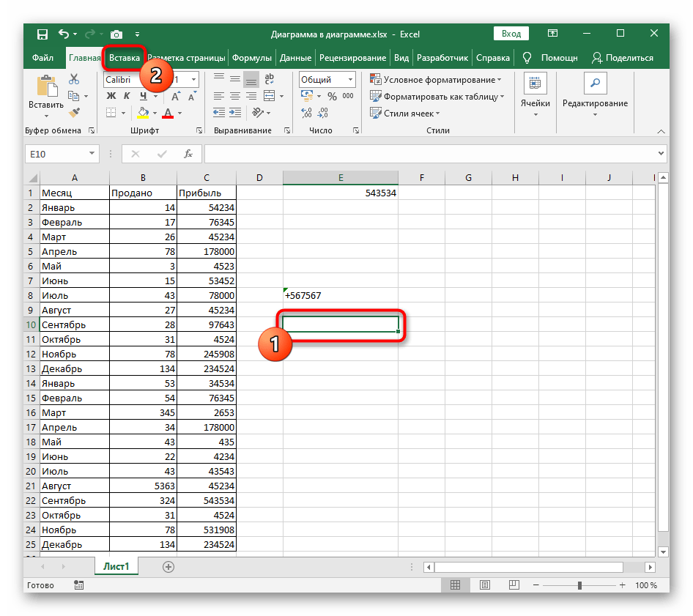The height and width of the screenshot is (616, 693).
Task: Click the Вход sign-in button
Action: click(x=511, y=34)
